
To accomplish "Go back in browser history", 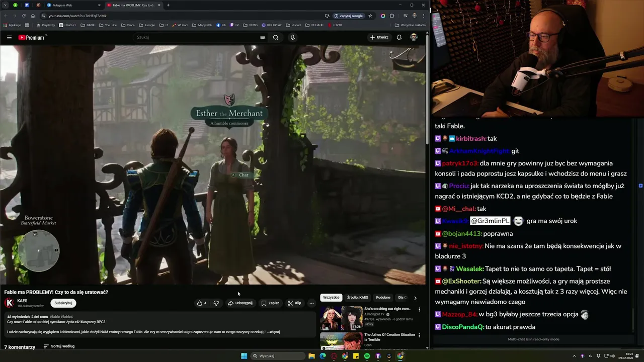I will (5, 16).
